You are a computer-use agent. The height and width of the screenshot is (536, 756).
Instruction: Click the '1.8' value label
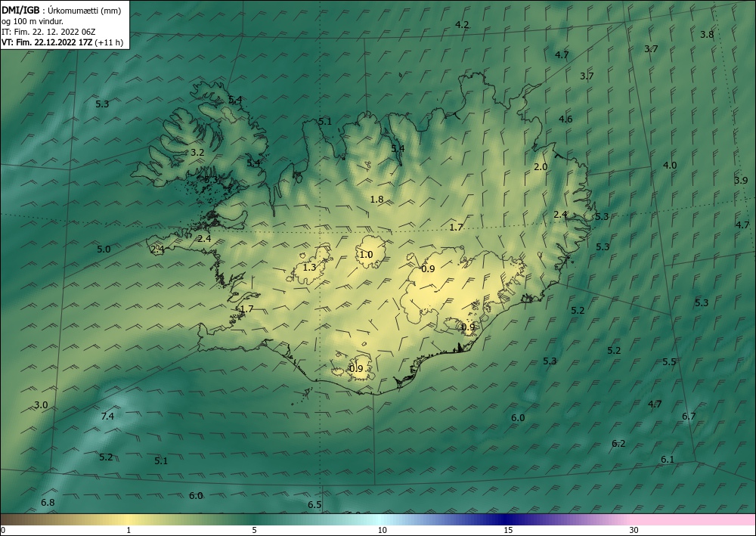pyautogui.click(x=376, y=199)
